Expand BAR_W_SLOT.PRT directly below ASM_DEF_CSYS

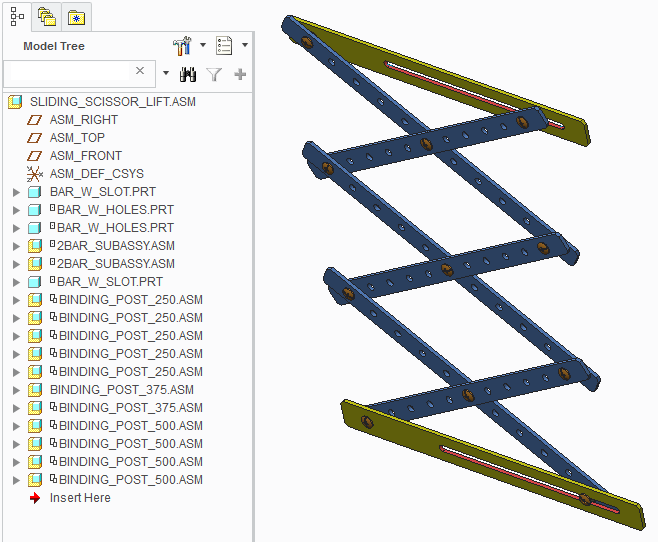point(16,193)
